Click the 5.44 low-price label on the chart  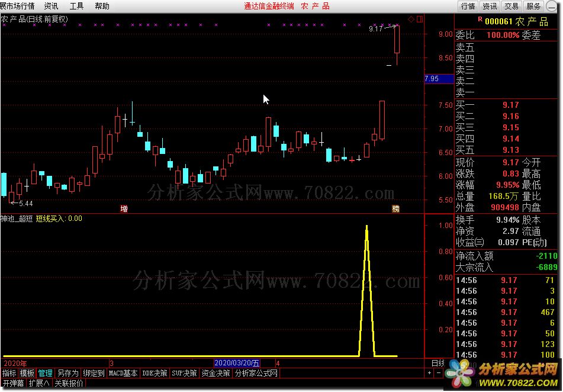pos(26,203)
